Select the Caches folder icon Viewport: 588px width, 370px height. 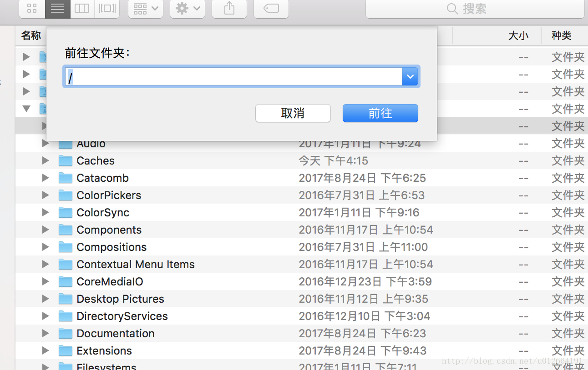(66, 160)
